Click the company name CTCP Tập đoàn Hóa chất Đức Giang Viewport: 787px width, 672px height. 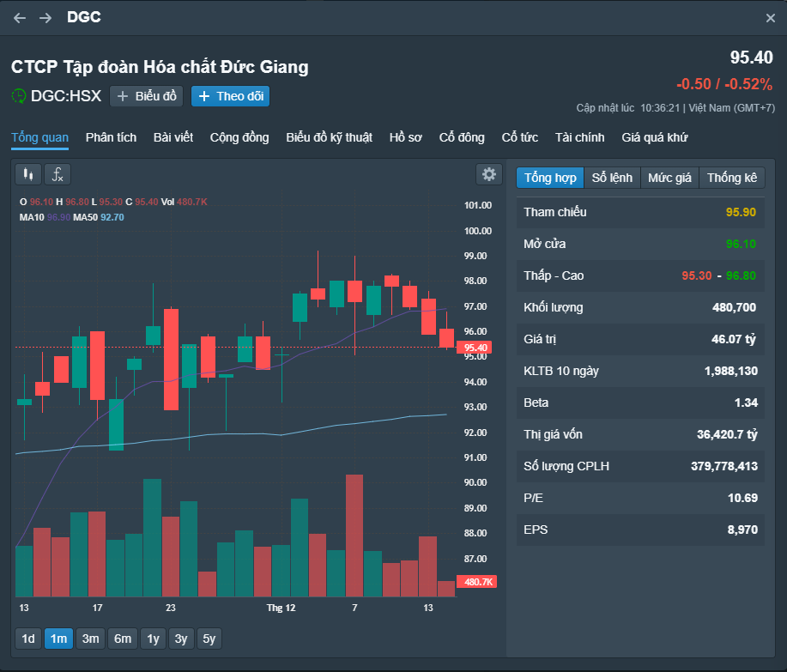pos(160,67)
